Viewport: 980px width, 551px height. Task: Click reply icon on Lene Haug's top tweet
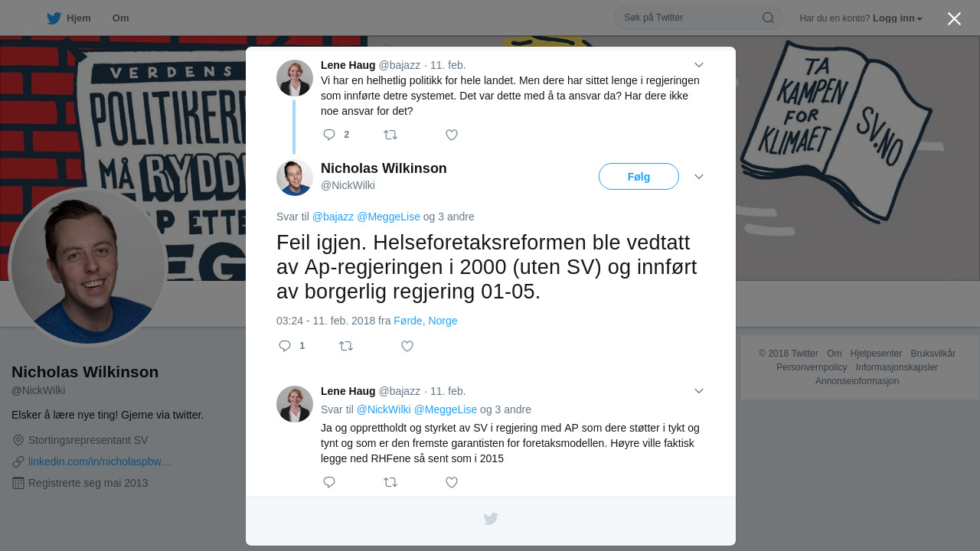[329, 135]
